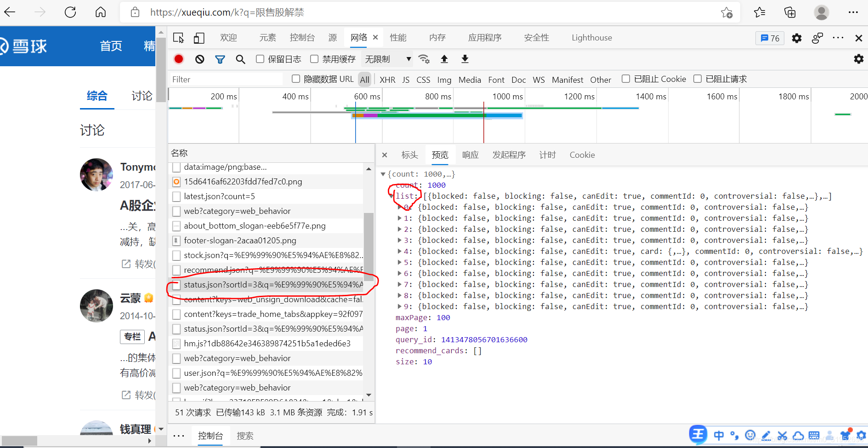Open the favorites list icon
This screenshot has width=868, height=448.
click(x=760, y=12)
